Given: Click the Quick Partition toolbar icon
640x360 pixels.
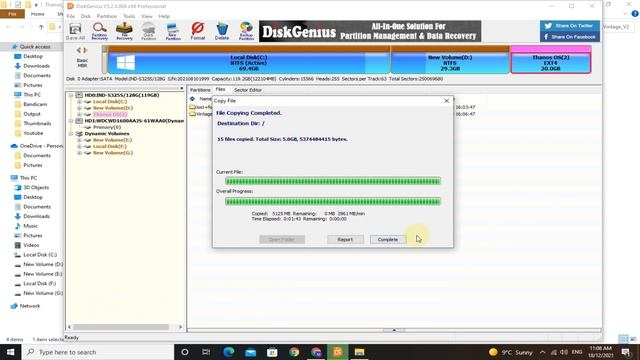Looking at the screenshot, I should pos(149,31).
